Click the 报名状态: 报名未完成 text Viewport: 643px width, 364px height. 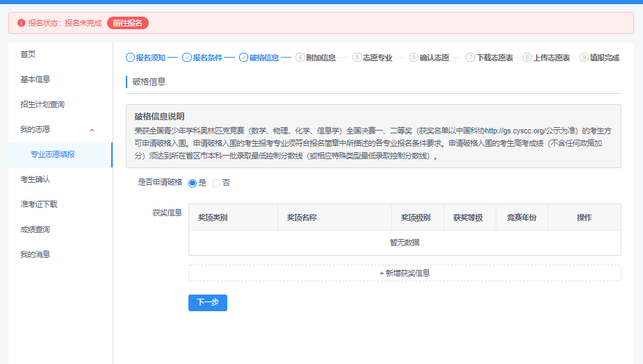pyautogui.click(x=65, y=23)
